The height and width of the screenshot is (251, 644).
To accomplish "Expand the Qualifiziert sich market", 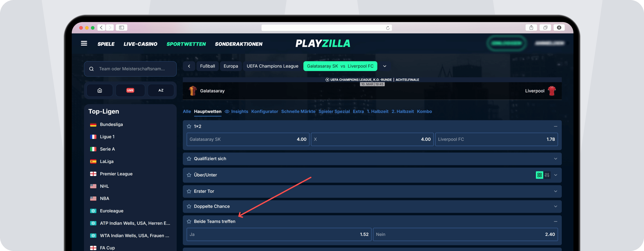I will point(555,159).
